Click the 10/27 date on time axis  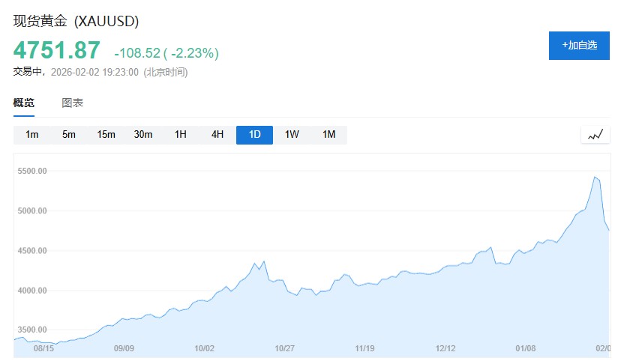click(x=284, y=348)
